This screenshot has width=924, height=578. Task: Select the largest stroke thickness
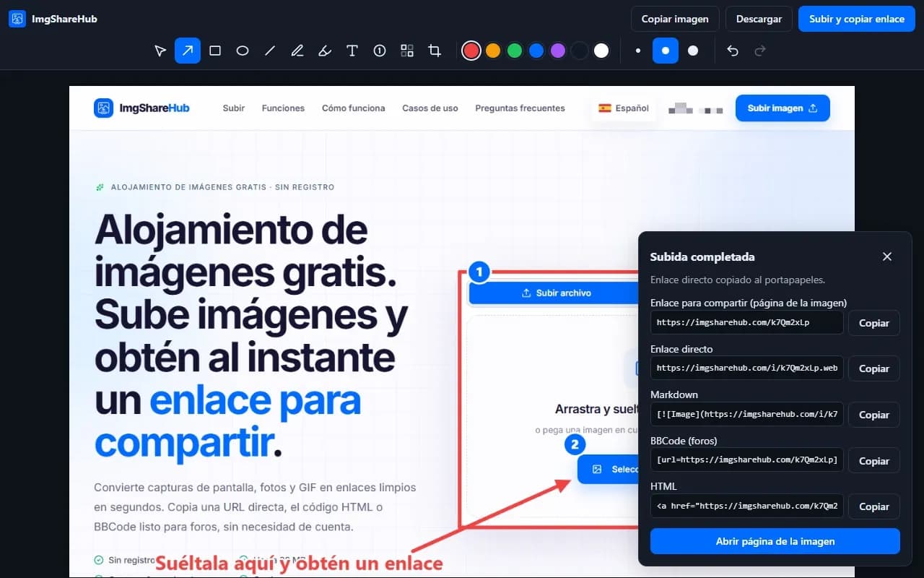click(693, 51)
